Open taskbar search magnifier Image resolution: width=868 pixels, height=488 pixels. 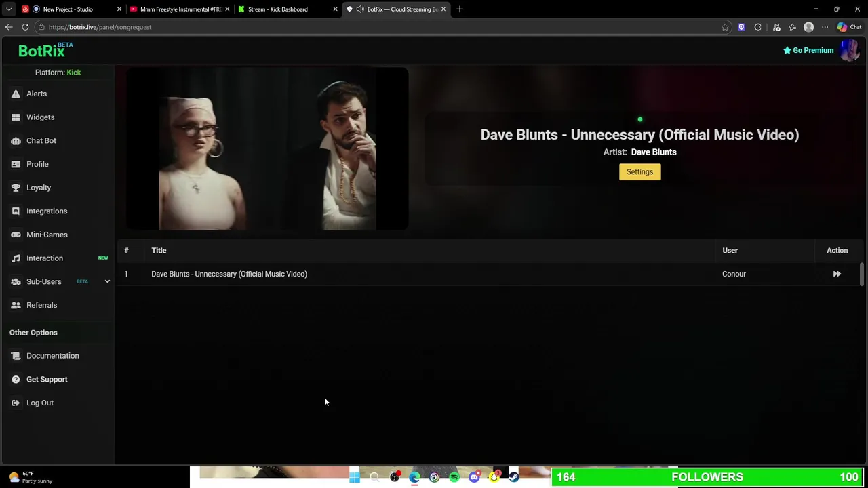[374, 477]
